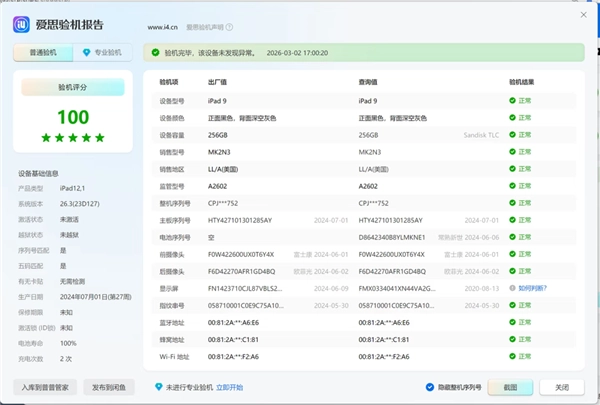Image resolution: width=600 pixels, height=405 pixels.
Task: Click the green check icon in status banner
Action: pos(153,52)
